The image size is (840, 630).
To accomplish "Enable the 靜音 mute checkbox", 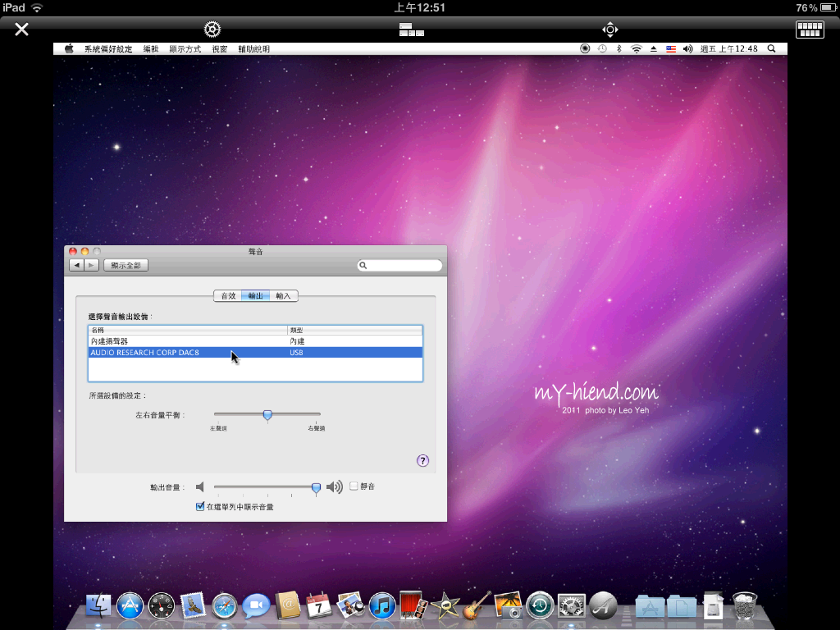I will (354, 486).
